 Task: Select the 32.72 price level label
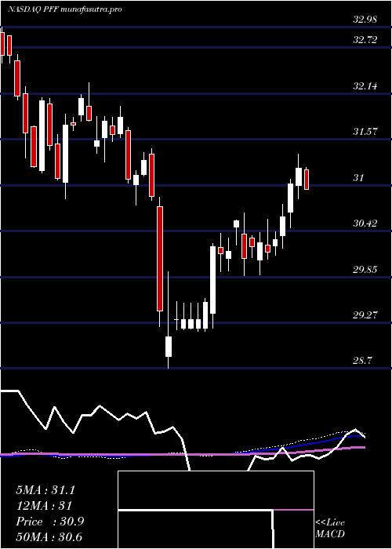click(x=365, y=40)
